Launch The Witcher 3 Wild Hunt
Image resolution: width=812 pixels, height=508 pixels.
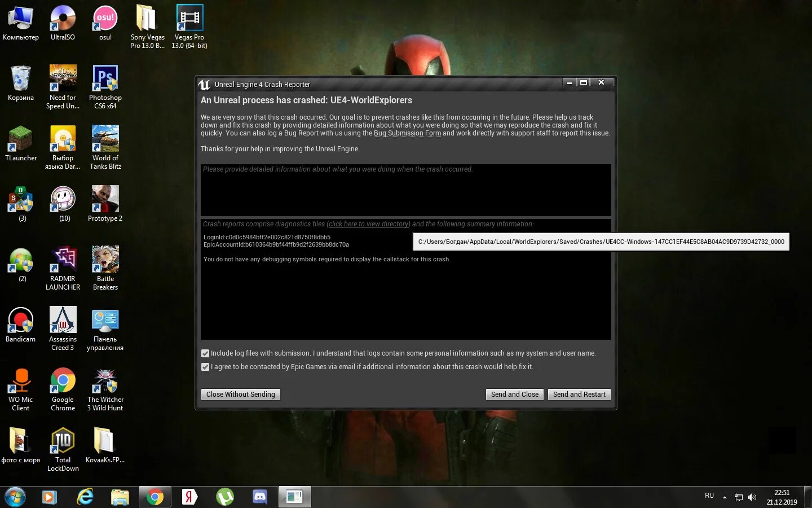[105, 389]
